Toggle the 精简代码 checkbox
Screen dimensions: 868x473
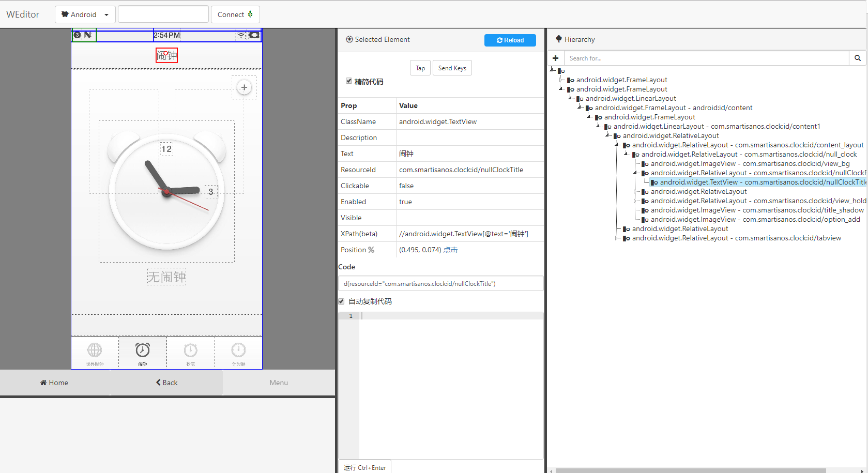click(349, 81)
